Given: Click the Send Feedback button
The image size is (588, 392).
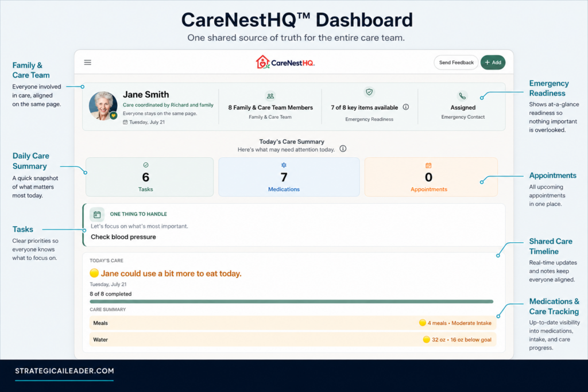Looking at the screenshot, I should click(456, 63).
